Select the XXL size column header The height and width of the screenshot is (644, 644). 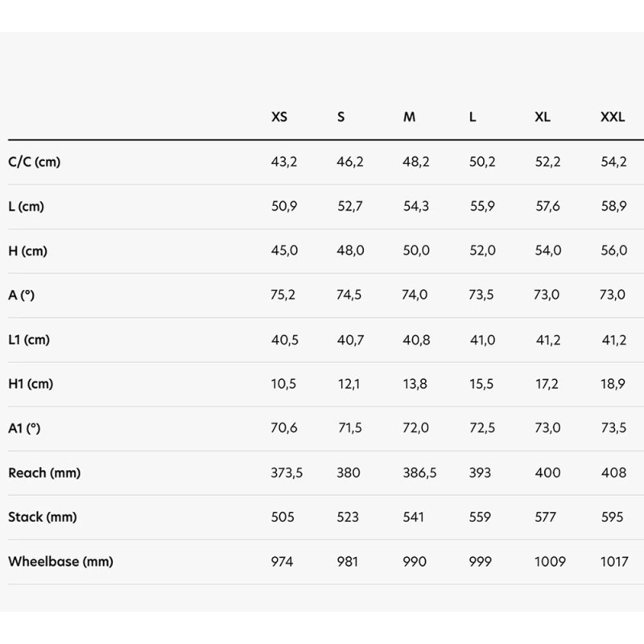(613, 117)
